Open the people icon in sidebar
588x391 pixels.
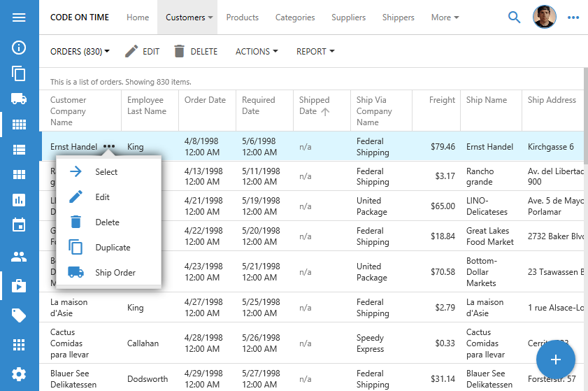(19, 257)
